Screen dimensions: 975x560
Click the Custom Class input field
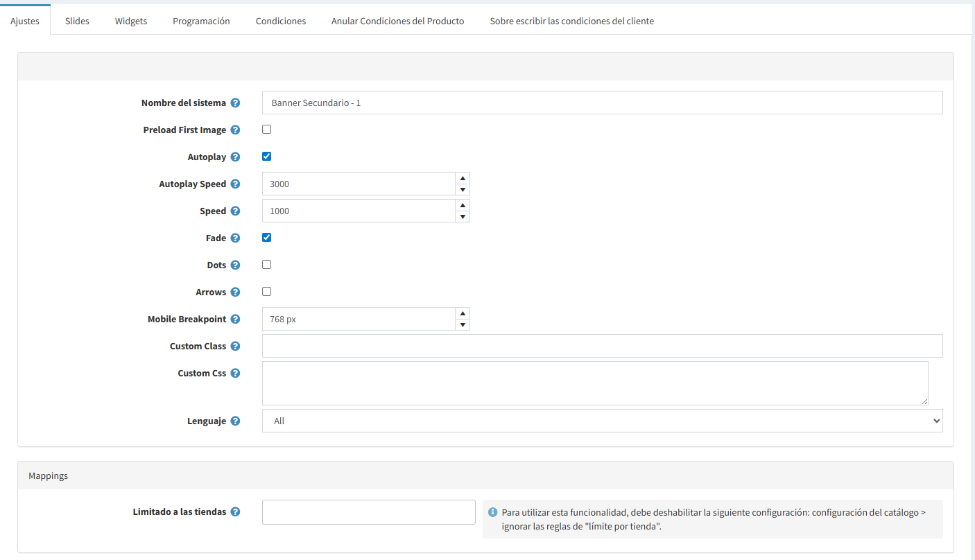602,346
